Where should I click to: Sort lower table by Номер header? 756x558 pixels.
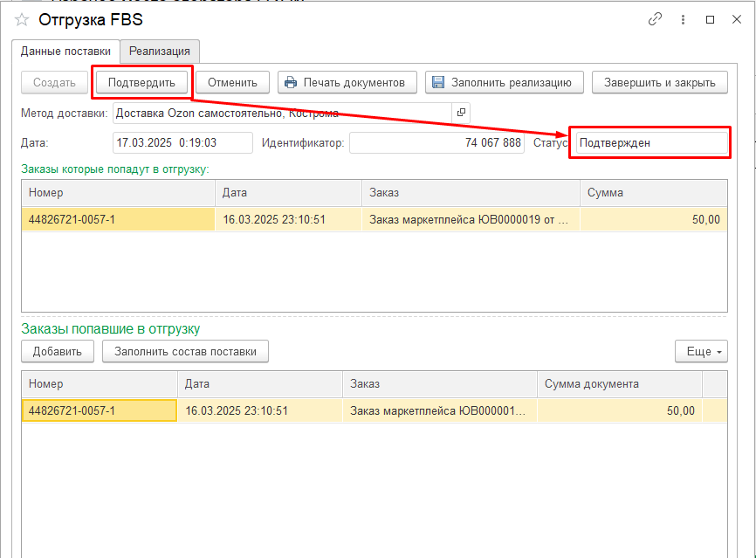(100, 384)
